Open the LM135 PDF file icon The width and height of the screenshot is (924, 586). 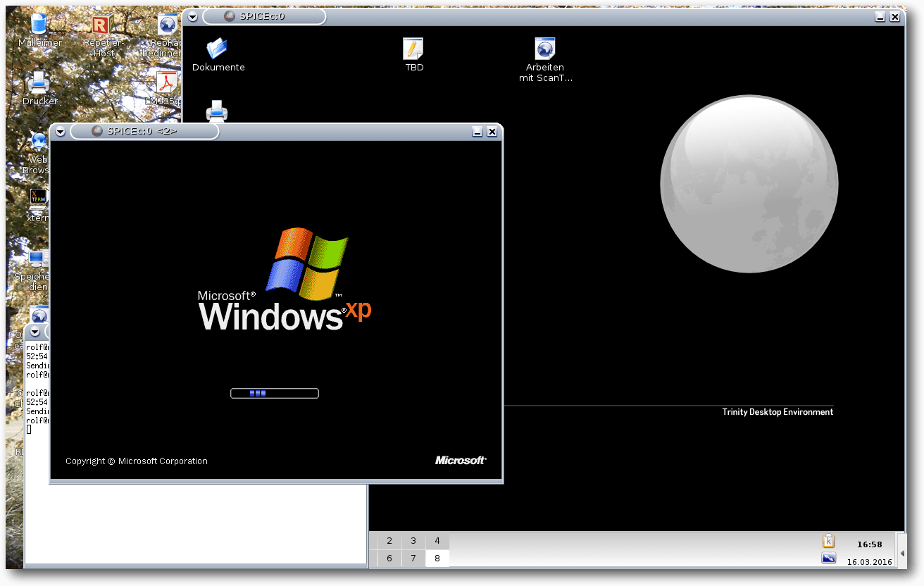coord(166,83)
